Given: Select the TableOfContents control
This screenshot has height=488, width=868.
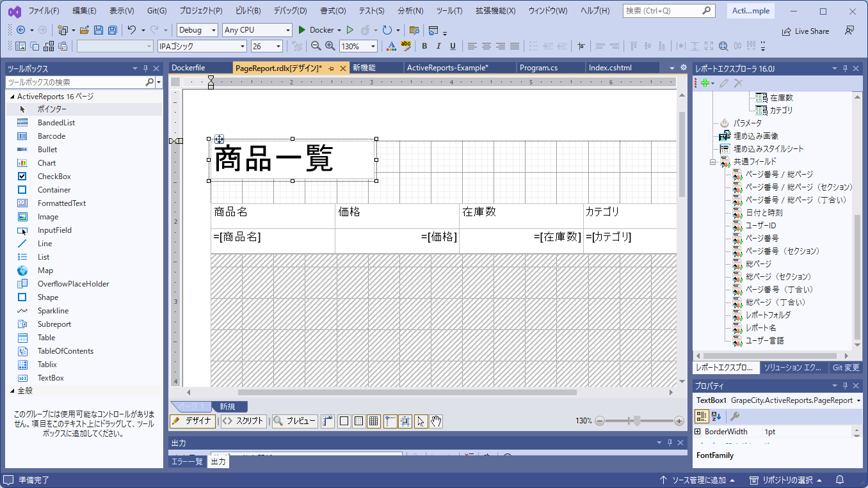Looking at the screenshot, I should point(65,351).
